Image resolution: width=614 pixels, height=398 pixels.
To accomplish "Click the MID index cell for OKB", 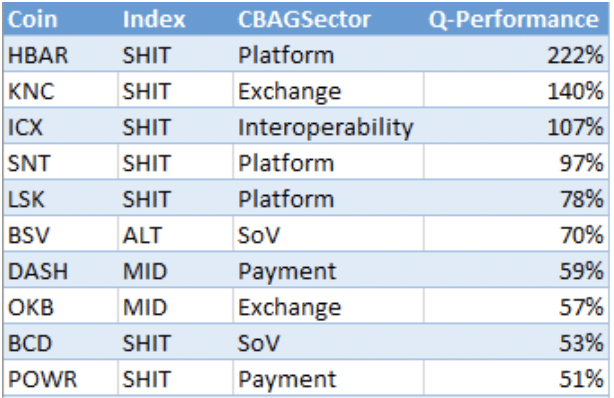I will click(175, 306).
